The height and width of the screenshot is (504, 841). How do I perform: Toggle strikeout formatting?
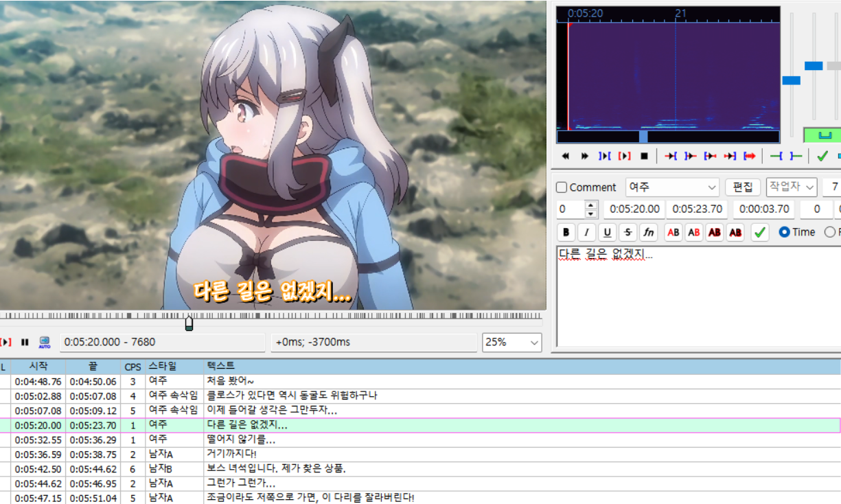click(628, 232)
